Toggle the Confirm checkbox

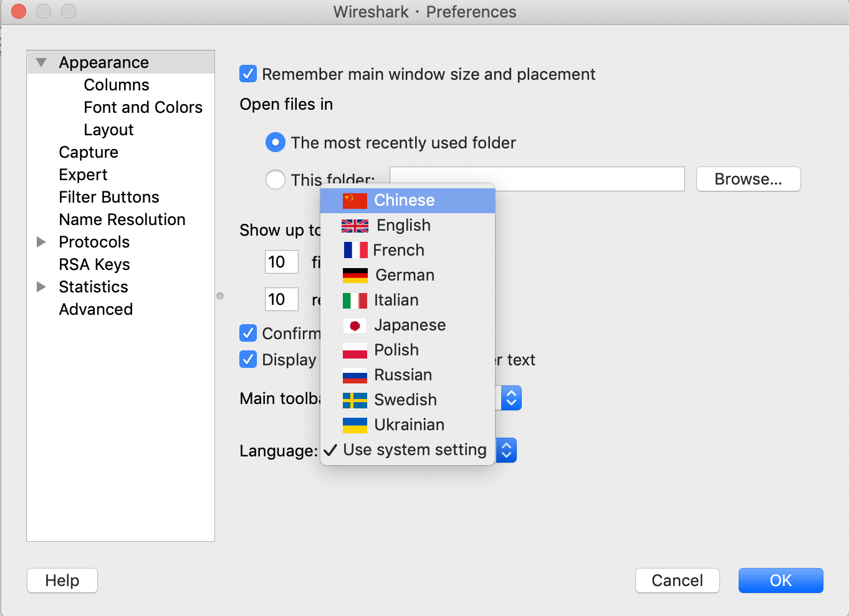coord(248,334)
